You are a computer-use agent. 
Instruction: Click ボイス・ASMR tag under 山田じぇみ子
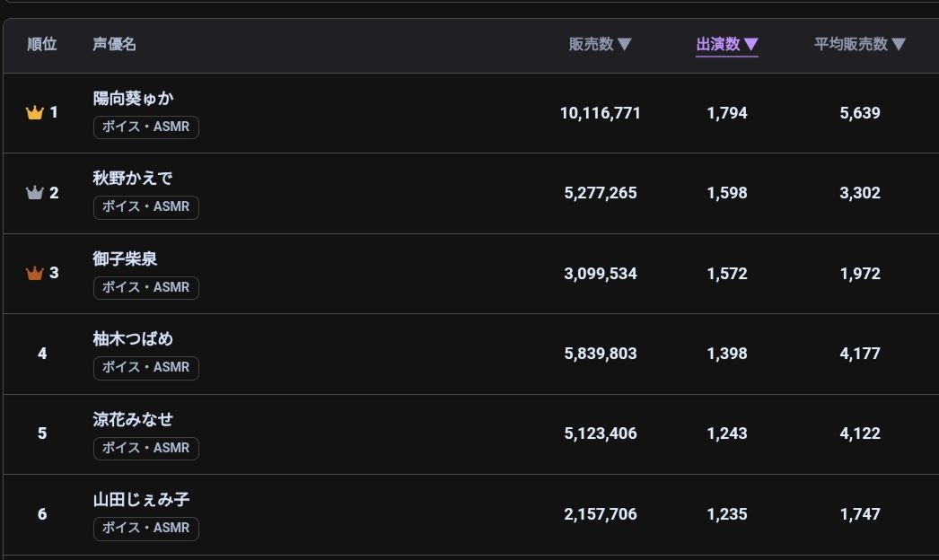(146, 529)
